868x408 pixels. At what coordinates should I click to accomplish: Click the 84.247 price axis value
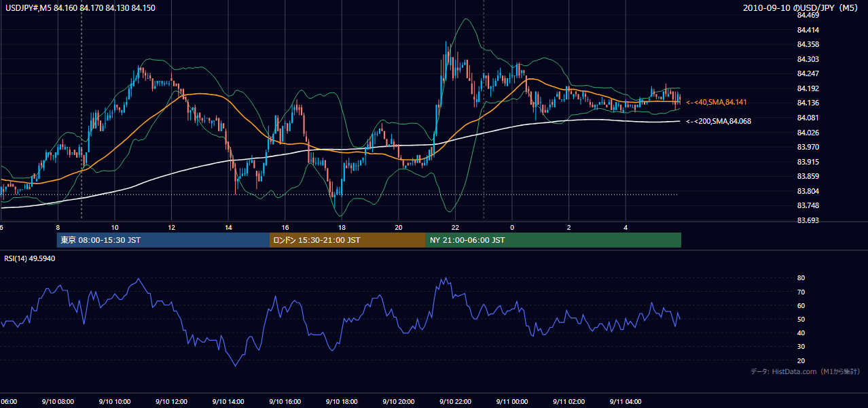coord(808,73)
